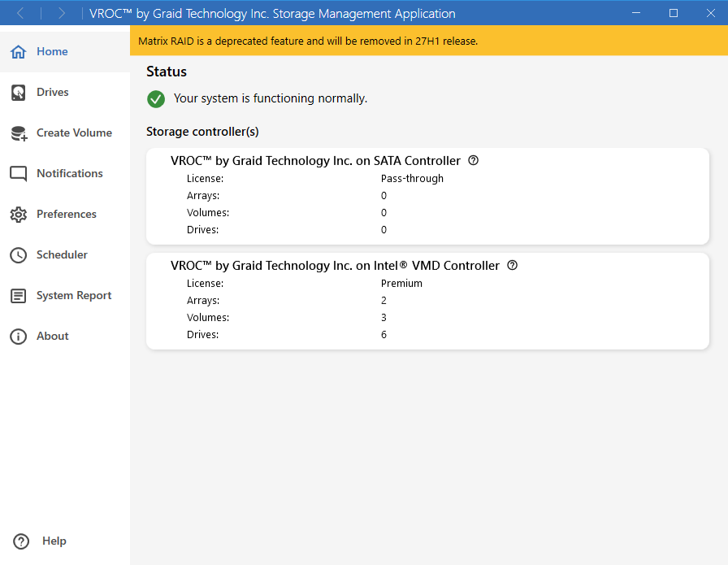This screenshot has height=565, width=728.
Task: Click the Create Volume database icon
Action: (x=19, y=133)
